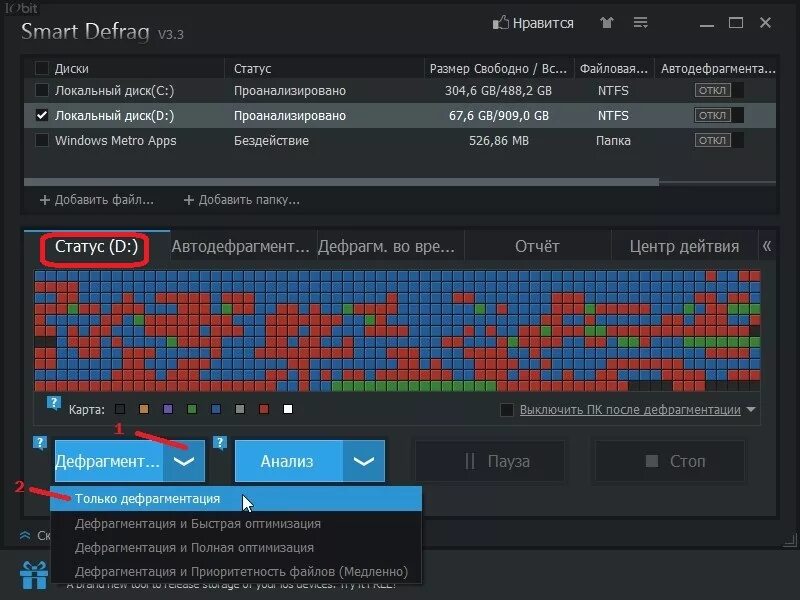Click the Нравится label

(x=543, y=23)
